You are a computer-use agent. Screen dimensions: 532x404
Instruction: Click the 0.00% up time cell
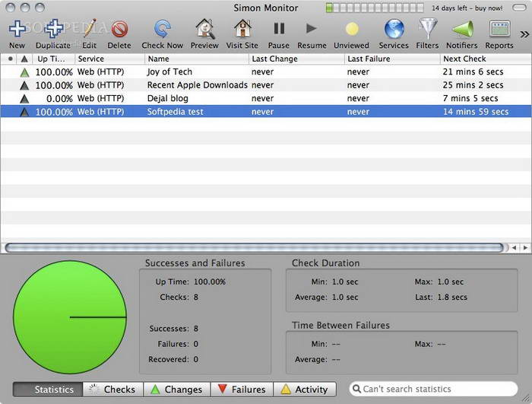pyautogui.click(x=59, y=99)
